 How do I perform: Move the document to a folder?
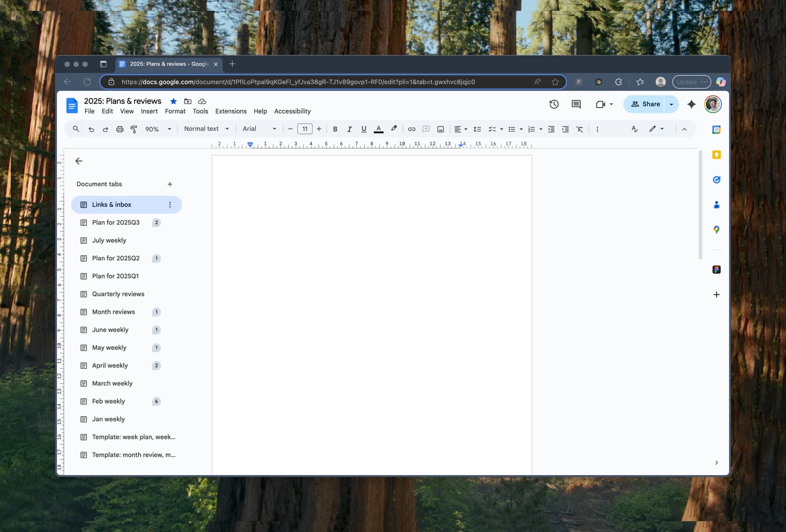click(188, 101)
